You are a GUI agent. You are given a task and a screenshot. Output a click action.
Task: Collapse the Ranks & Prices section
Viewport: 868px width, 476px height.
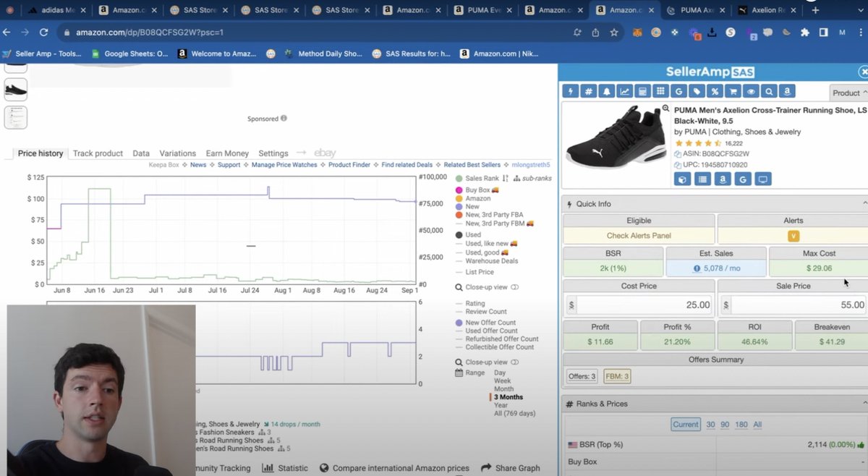coord(864,404)
